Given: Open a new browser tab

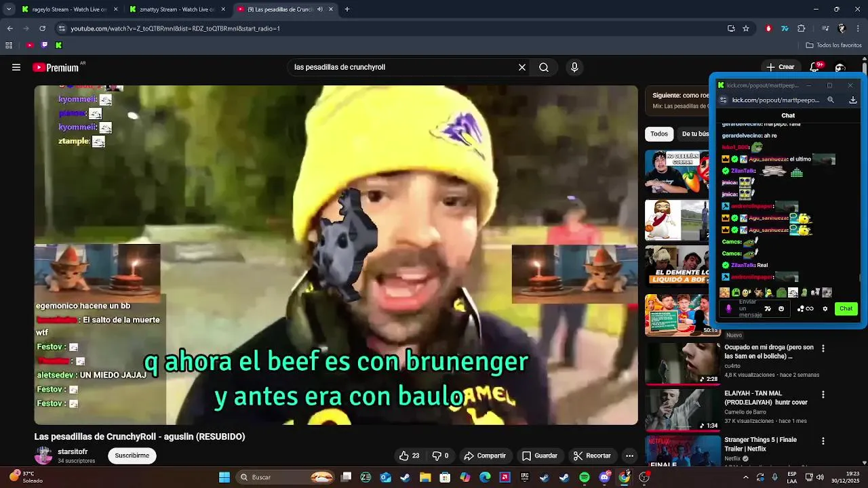Looking at the screenshot, I should 347,9.
